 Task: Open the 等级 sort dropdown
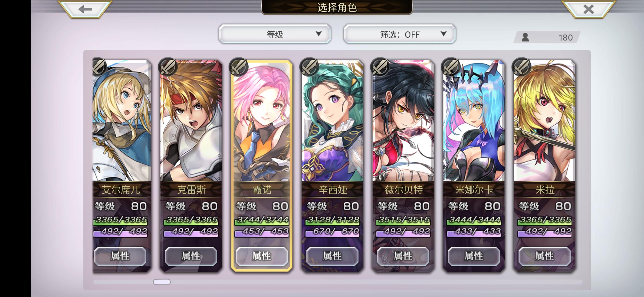tap(275, 34)
